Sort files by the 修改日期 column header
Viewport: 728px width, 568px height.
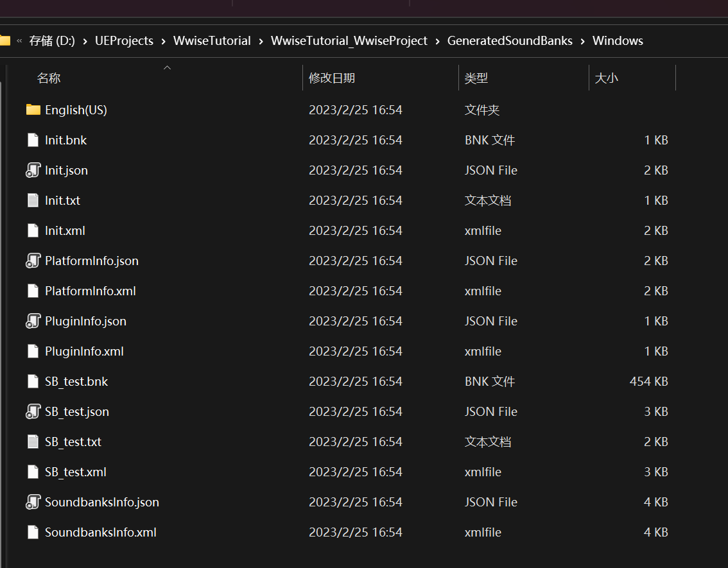tap(332, 78)
